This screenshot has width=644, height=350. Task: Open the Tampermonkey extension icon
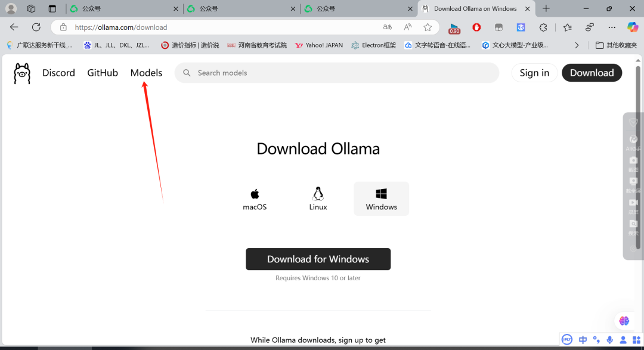pos(499,27)
